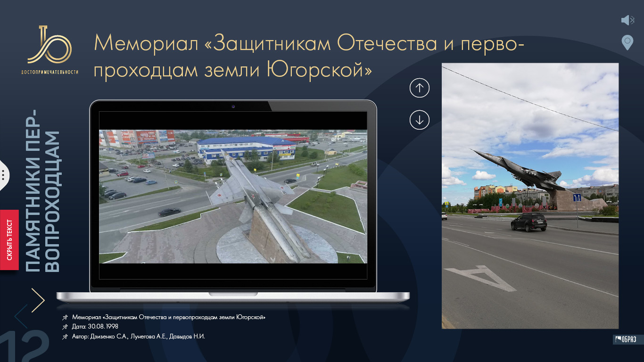The width and height of the screenshot is (644, 362).
Task: Click the up arrow circle button
Action: point(420,88)
